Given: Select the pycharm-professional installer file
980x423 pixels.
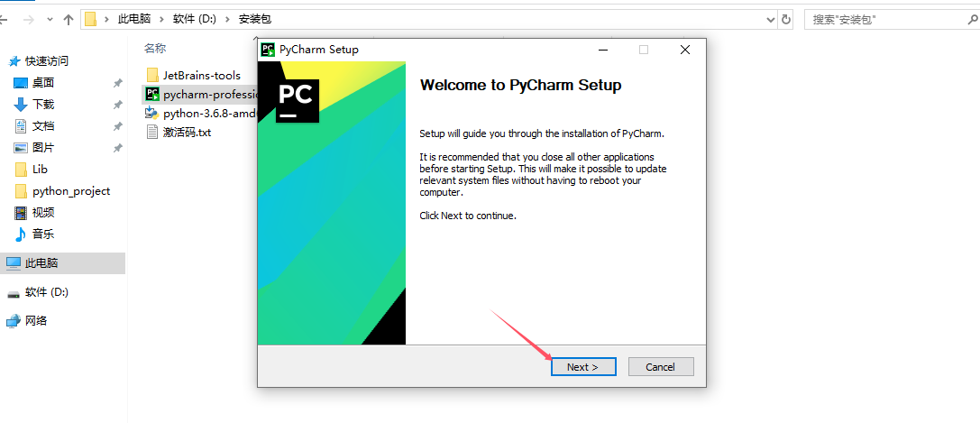Looking at the screenshot, I should pos(209,94).
